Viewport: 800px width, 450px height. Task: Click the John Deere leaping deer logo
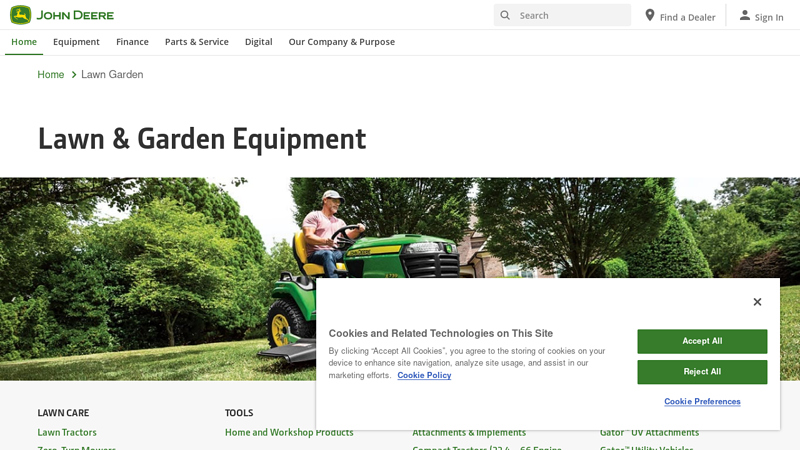[20, 15]
